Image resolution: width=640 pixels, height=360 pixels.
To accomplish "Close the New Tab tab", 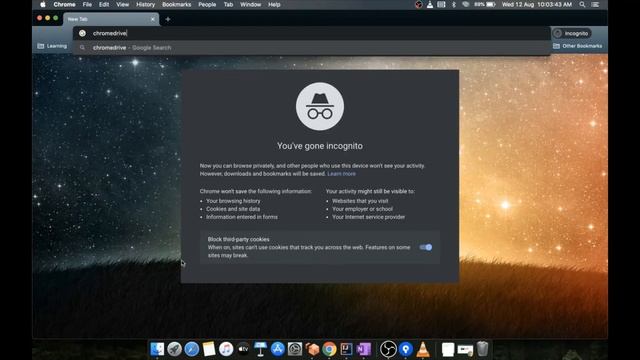I will point(153,19).
